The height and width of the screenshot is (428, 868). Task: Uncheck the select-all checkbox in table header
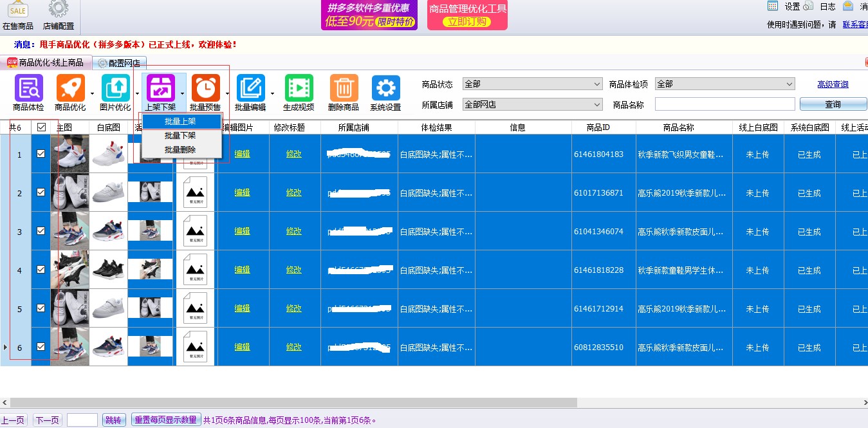pyautogui.click(x=41, y=127)
